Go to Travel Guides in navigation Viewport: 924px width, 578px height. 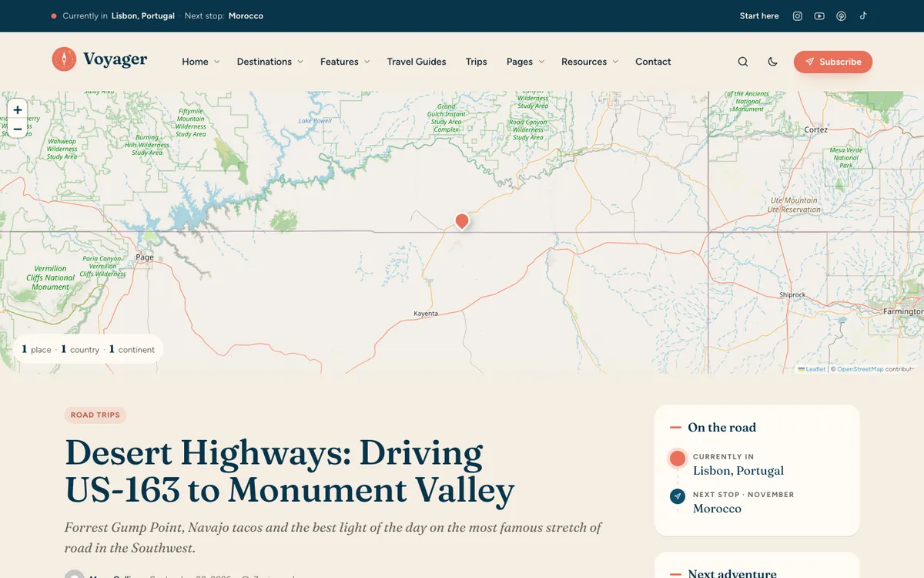pos(417,62)
